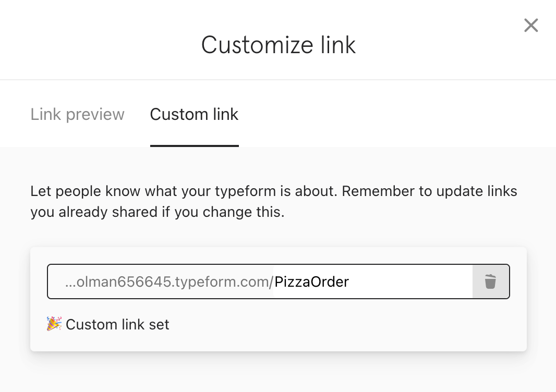This screenshot has width=556, height=392.
Task: Click the underline beneath Custom link tab
Action: click(x=195, y=145)
